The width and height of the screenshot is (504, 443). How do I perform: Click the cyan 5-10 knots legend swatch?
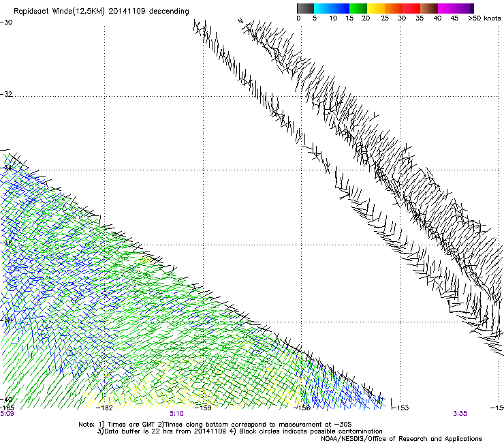tap(323, 8)
